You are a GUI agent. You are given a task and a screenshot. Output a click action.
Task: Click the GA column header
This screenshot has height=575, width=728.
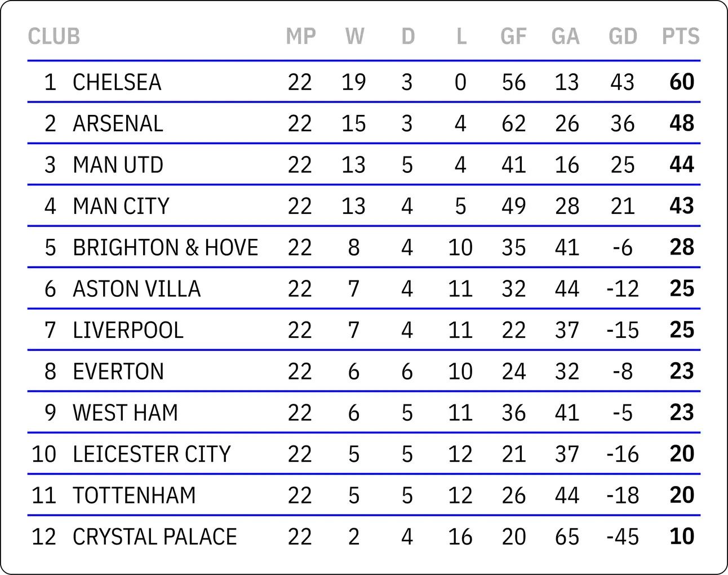pyautogui.click(x=566, y=37)
